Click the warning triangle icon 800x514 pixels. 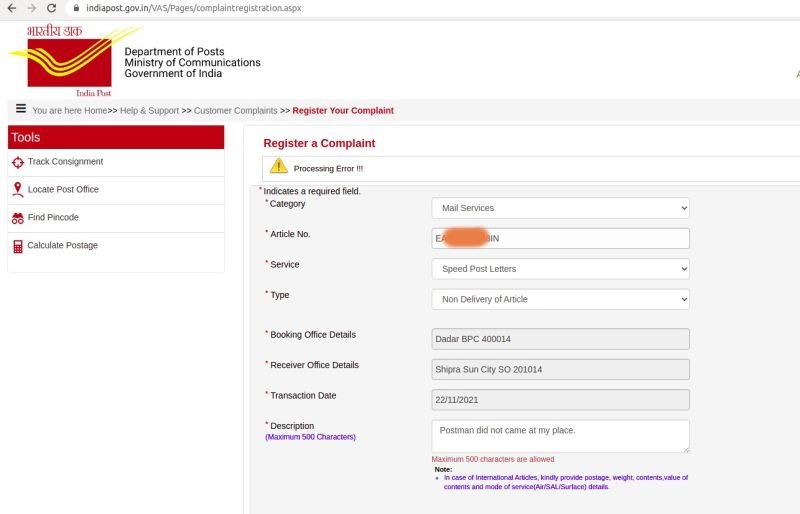point(279,166)
